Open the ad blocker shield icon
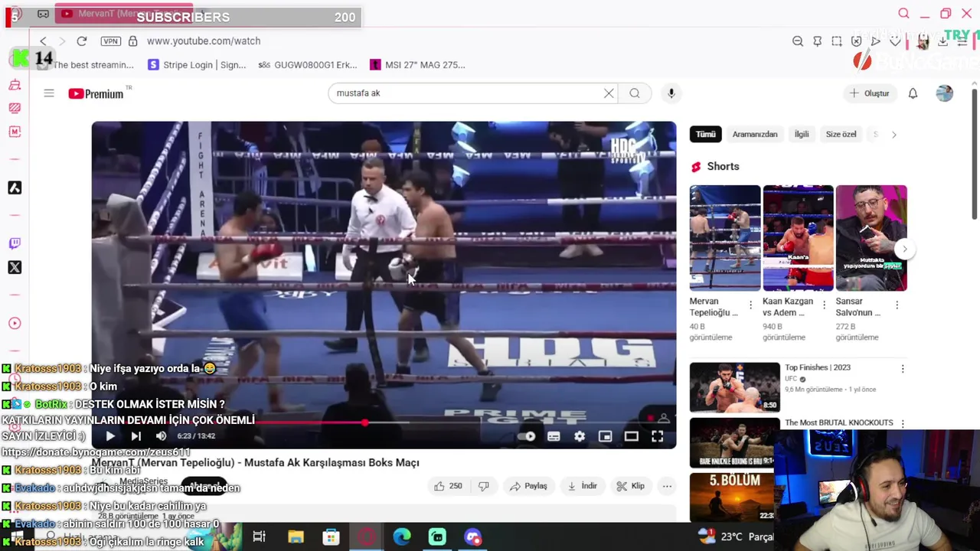The height and width of the screenshot is (551, 980). (857, 41)
